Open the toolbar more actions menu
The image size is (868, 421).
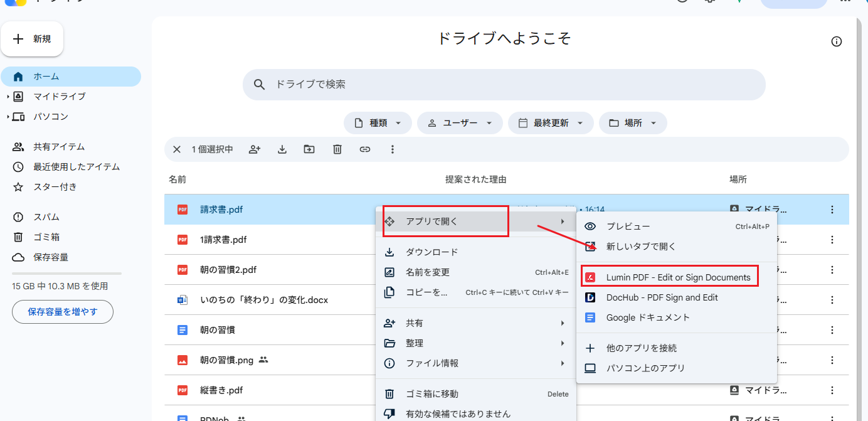393,149
